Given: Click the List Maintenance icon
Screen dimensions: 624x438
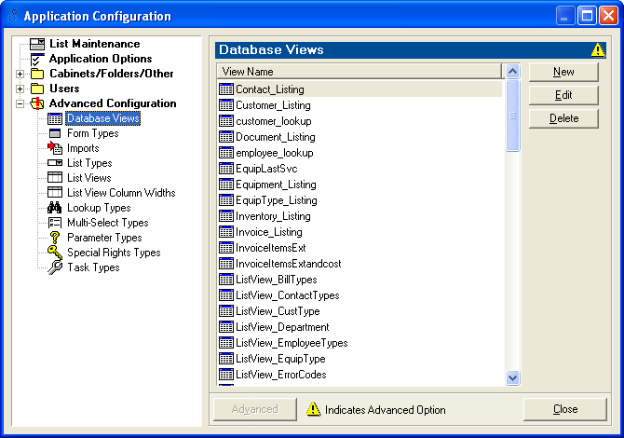Looking at the screenshot, I should coord(37,44).
